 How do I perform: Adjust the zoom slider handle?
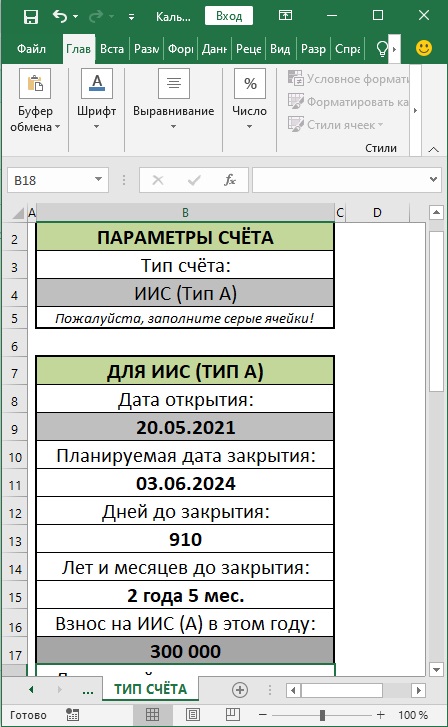(x=322, y=714)
